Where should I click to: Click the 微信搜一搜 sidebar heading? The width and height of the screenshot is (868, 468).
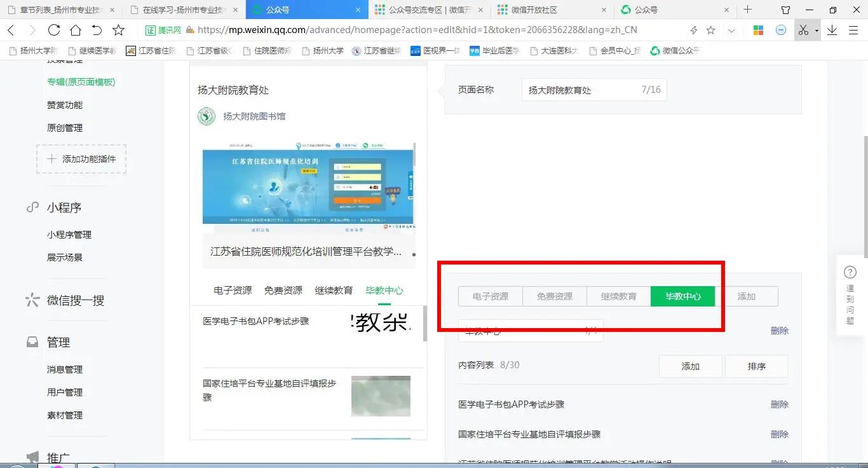click(76, 301)
